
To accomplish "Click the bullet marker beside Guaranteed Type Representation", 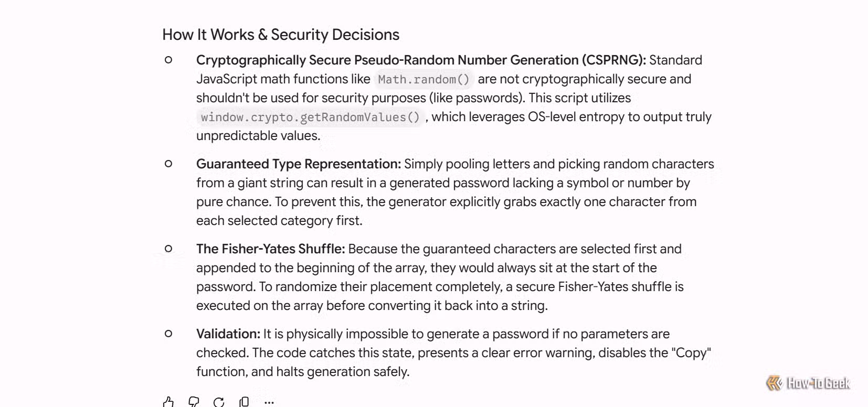I will [168, 164].
